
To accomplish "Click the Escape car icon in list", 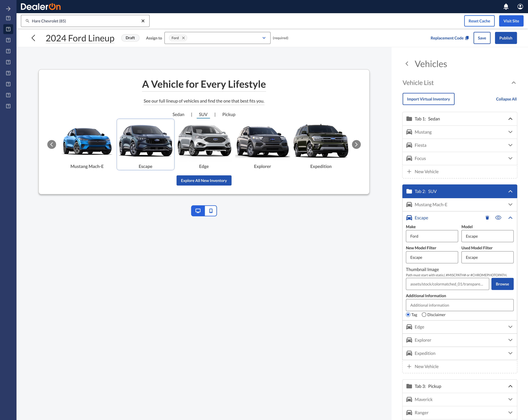I will click(409, 218).
